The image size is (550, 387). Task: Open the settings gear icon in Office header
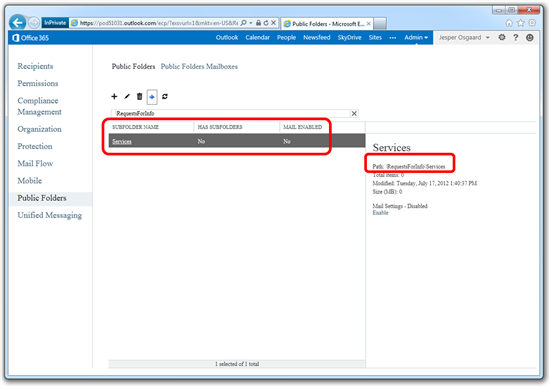pyautogui.click(x=502, y=37)
